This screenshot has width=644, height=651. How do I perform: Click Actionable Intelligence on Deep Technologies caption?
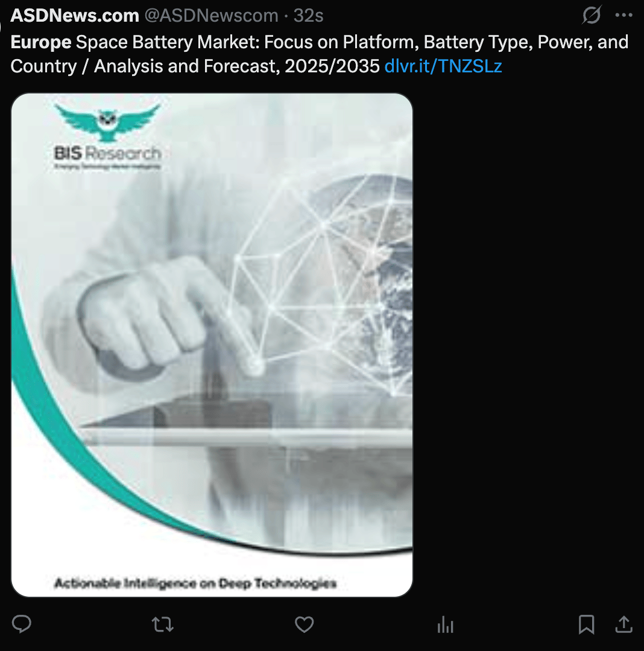pos(195,583)
